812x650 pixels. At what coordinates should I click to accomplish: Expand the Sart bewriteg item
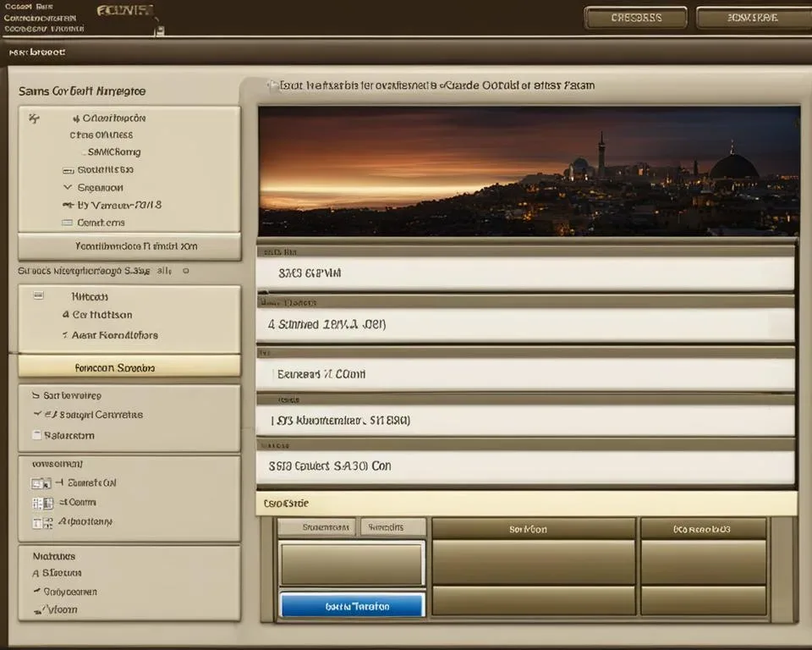click(36, 395)
